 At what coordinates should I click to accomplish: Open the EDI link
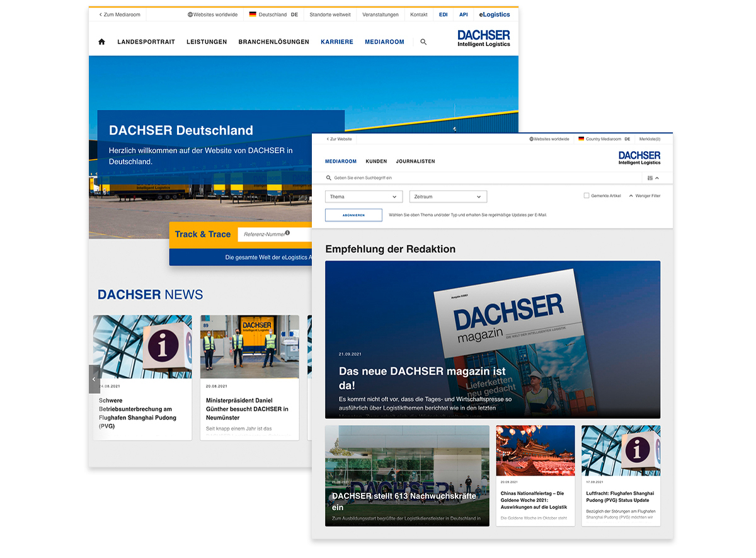[x=444, y=14]
